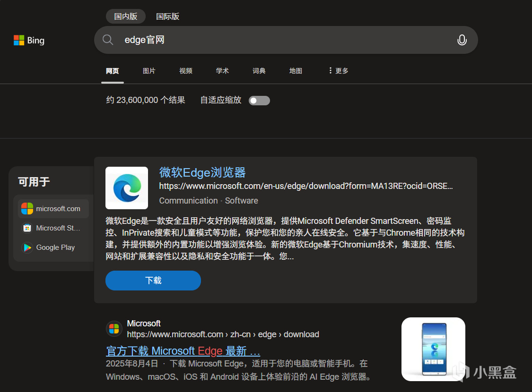Open the 更多 three-dot menu
The height and width of the screenshot is (392, 532).
click(x=339, y=70)
